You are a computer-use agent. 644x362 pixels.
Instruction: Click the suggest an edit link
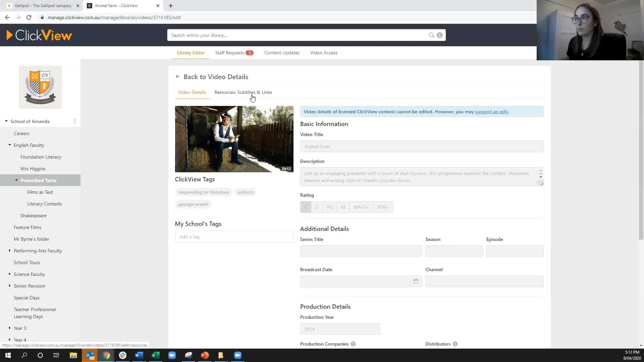pos(491,112)
